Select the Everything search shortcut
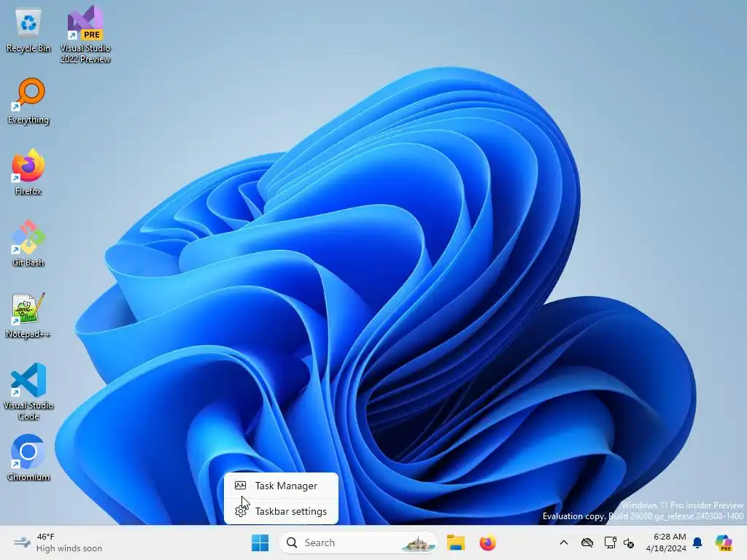The width and height of the screenshot is (747, 560). [x=28, y=101]
